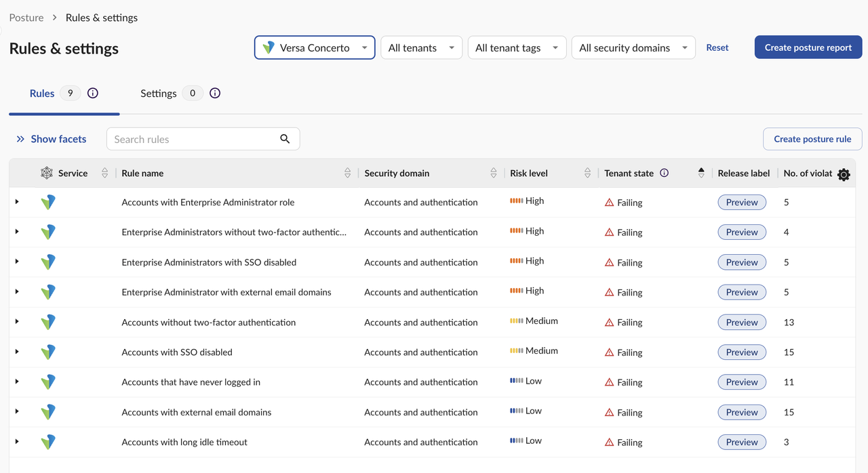Image resolution: width=868 pixels, height=473 pixels.
Task: Click the Service column header icon
Action: tap(47, 173)
